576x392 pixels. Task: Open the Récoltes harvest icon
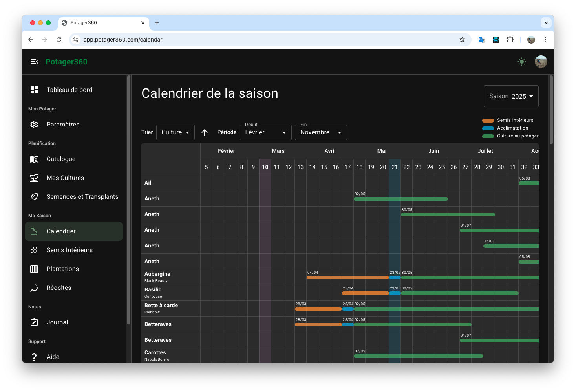(x=34, y=288)
